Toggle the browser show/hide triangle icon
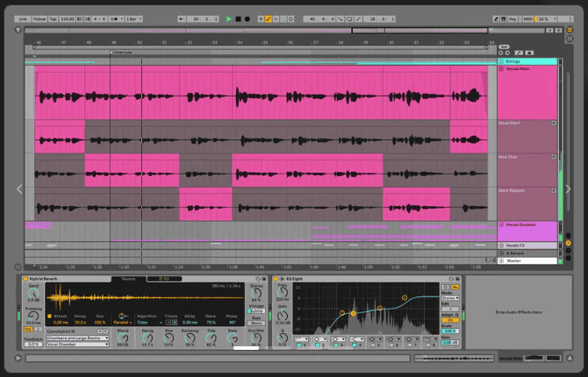 18,30
